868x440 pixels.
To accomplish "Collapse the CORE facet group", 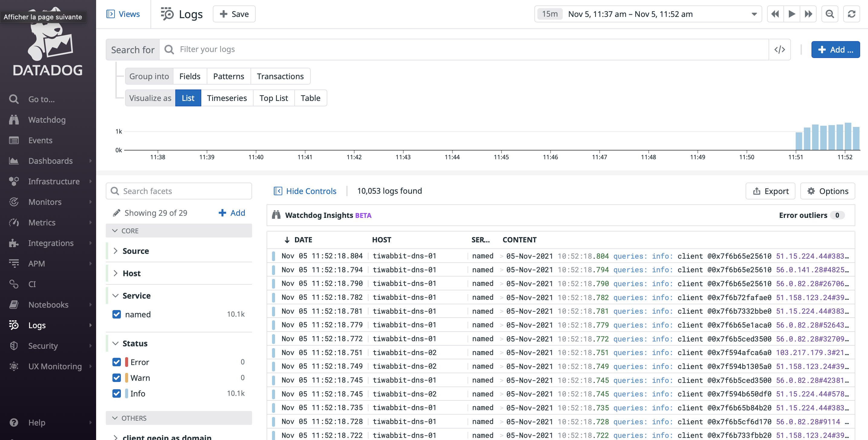I will [x=115, y=231].
